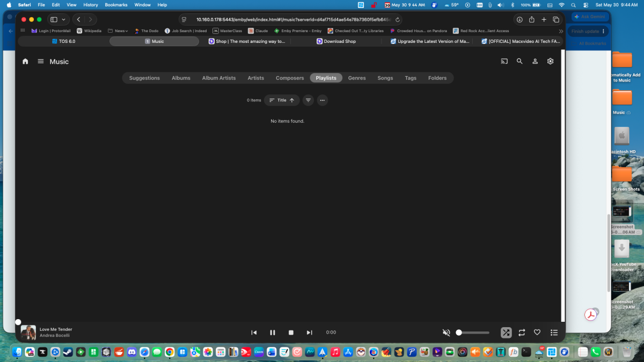Open the Emby hamburger navigation menu

pos(41,61)
